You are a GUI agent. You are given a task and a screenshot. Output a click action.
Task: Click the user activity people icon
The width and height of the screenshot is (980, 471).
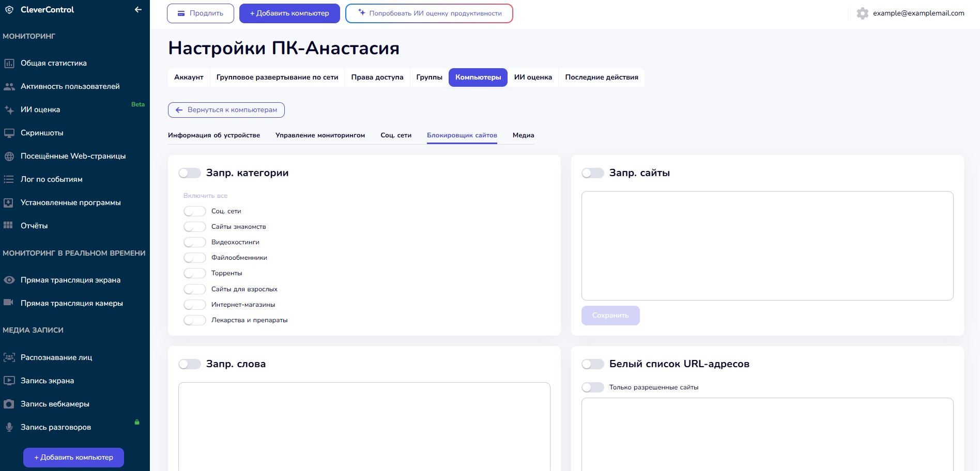[9, 87]
